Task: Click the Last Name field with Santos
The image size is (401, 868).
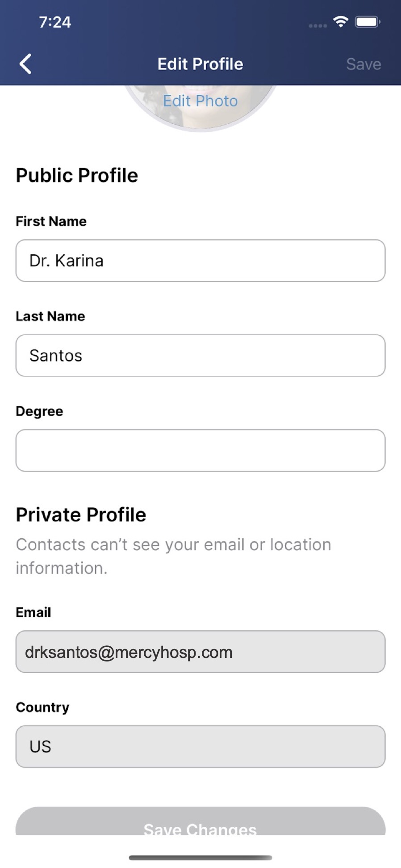Action: [x=200, y=355]
